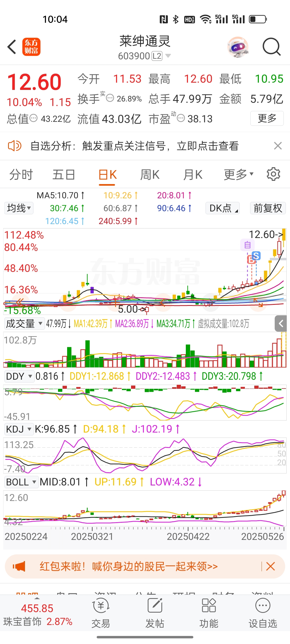Open the 均线 indicator dropdown
The height and width of the screenshot is (644, 290).
click(19, 208)
